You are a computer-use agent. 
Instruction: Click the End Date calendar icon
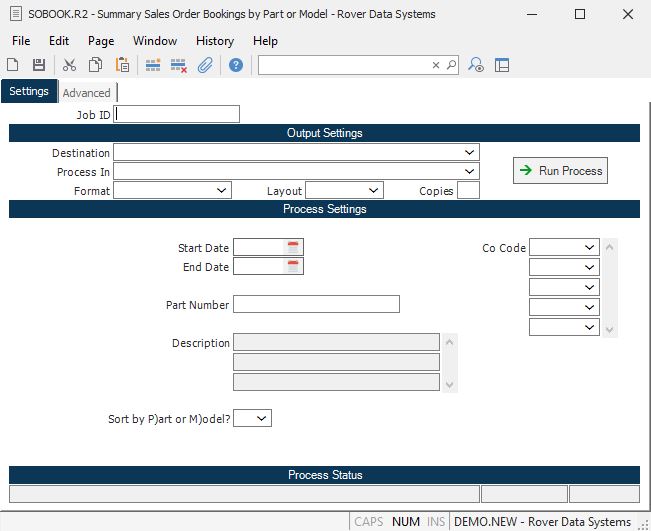293,266
